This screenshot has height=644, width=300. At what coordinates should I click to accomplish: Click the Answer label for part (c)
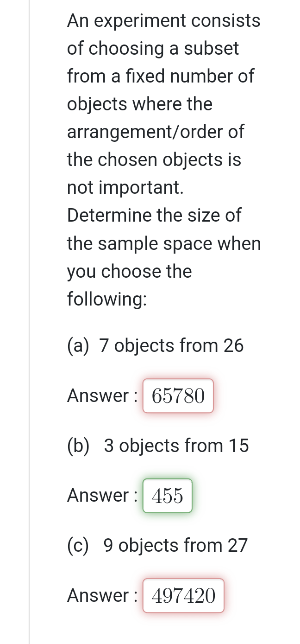point(101,596)
